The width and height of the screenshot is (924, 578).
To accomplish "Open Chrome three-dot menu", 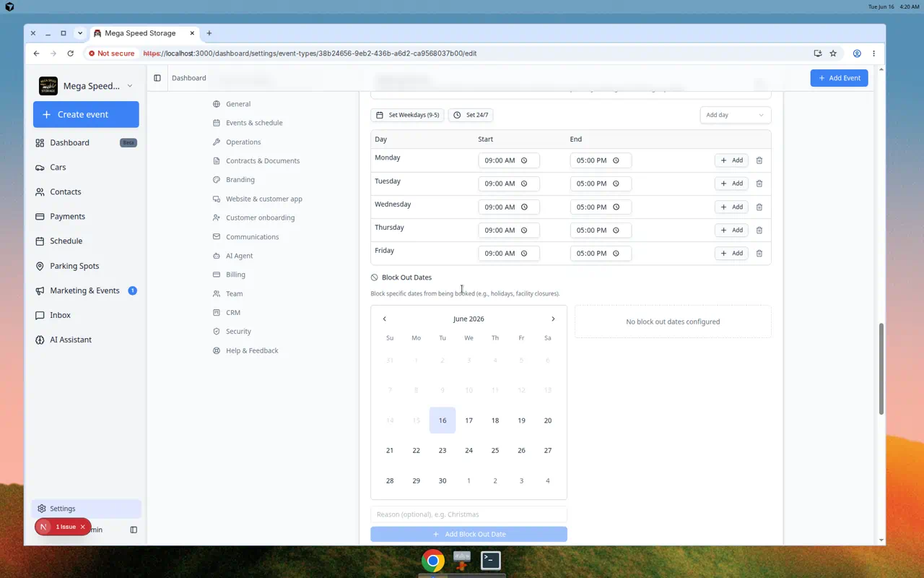I will pos(873,53).
